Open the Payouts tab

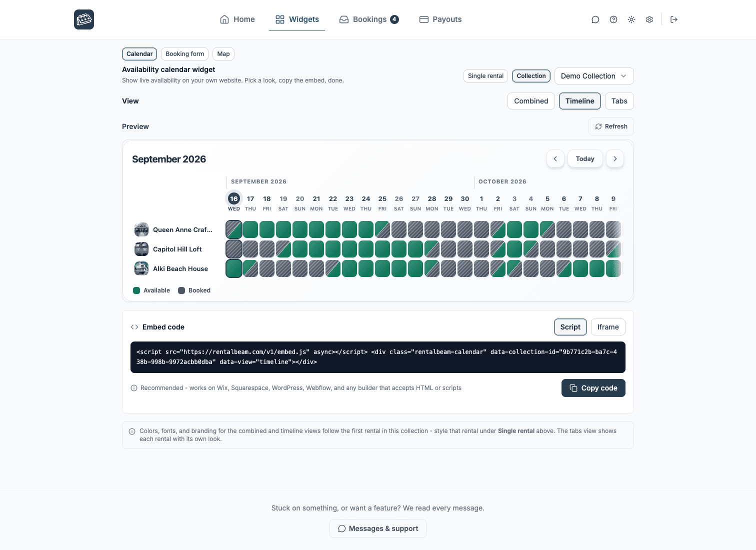(440, 19)
